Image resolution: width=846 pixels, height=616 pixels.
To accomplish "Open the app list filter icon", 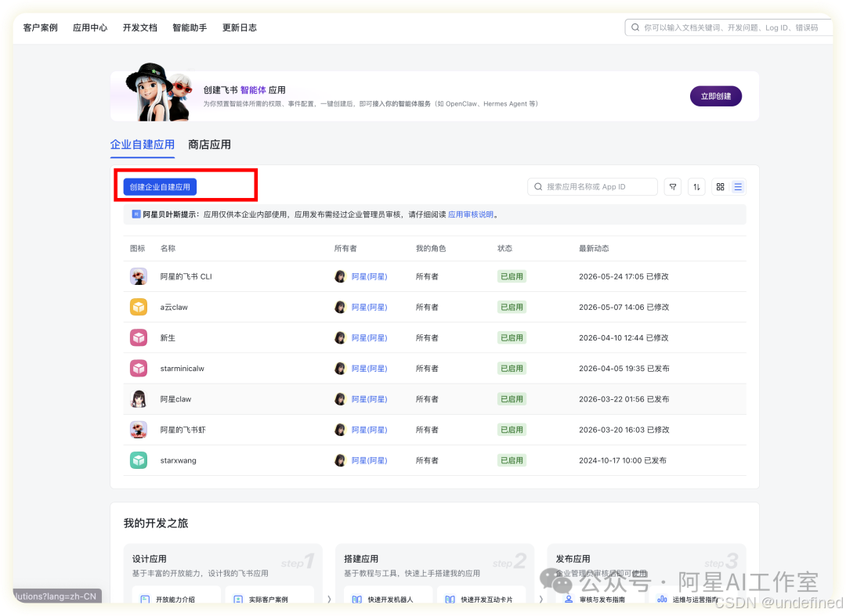I will click(673, 186).
